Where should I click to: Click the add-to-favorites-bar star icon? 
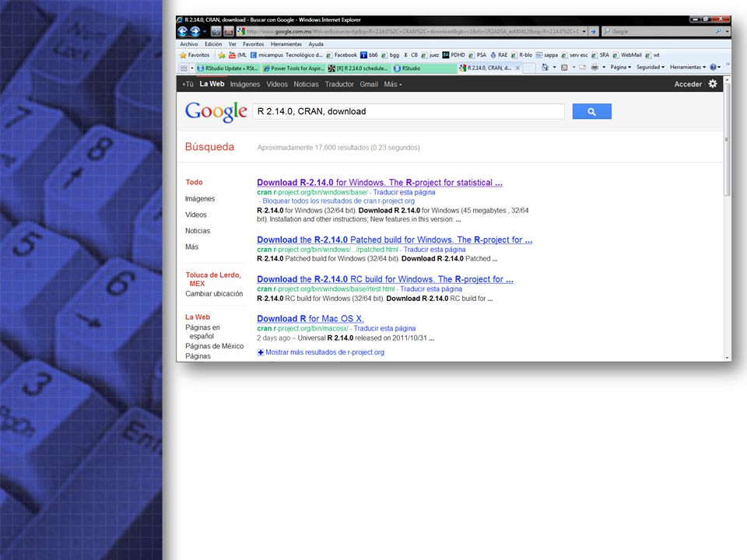222,55
